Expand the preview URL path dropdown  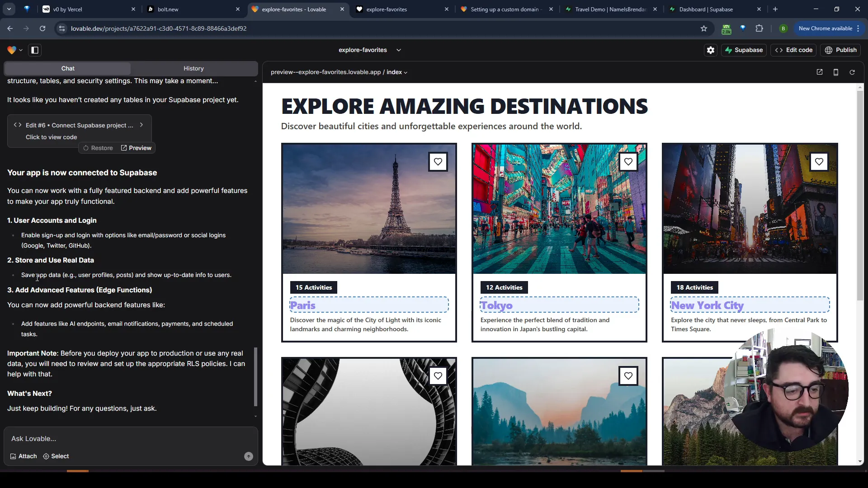405,71
